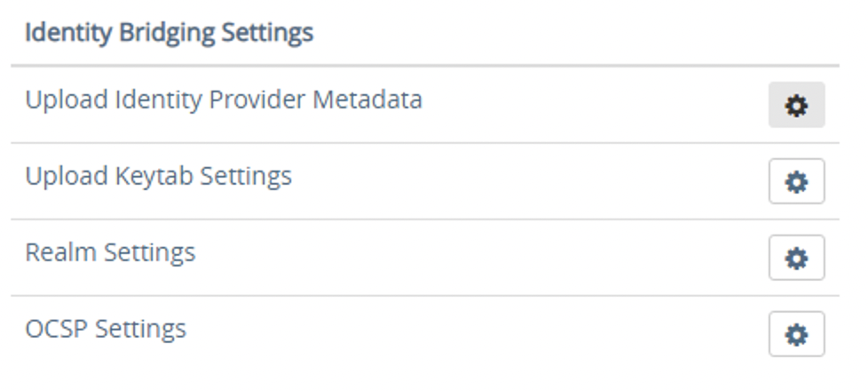Edit OCSP configuration using its settings button
This screenshot has width=868, height=391.
(x=796, y=334)
